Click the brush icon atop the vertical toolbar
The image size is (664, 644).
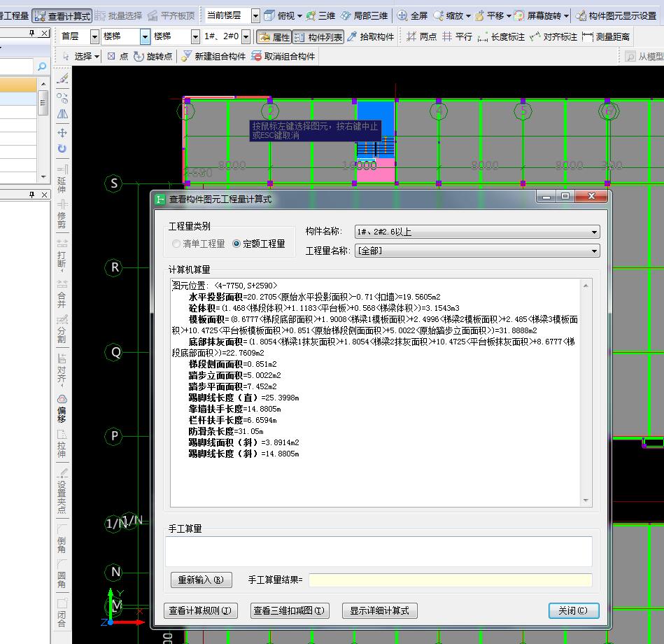tap(62, 79)
